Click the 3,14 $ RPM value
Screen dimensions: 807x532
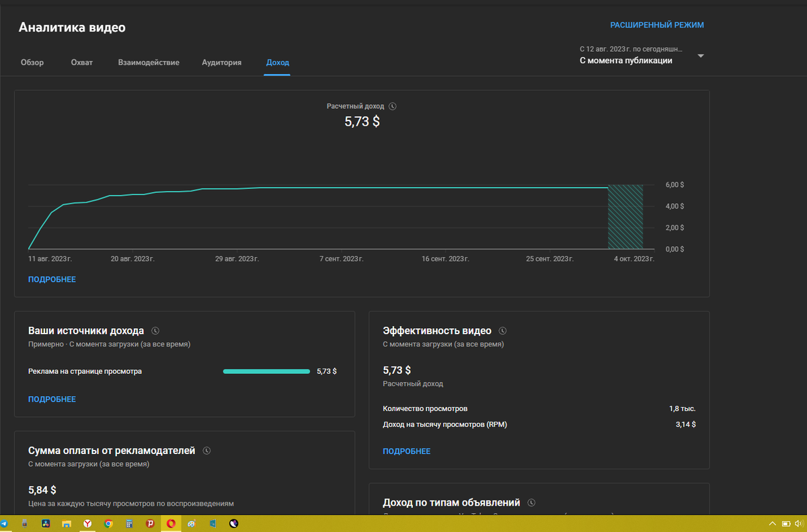686,424
